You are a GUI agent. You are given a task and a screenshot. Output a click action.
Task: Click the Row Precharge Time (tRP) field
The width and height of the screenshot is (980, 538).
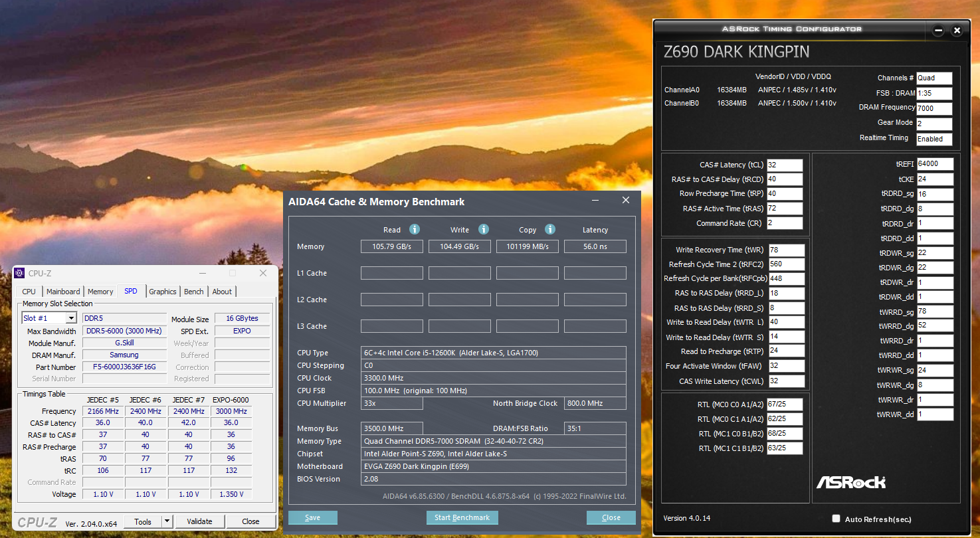coord(785,194)
